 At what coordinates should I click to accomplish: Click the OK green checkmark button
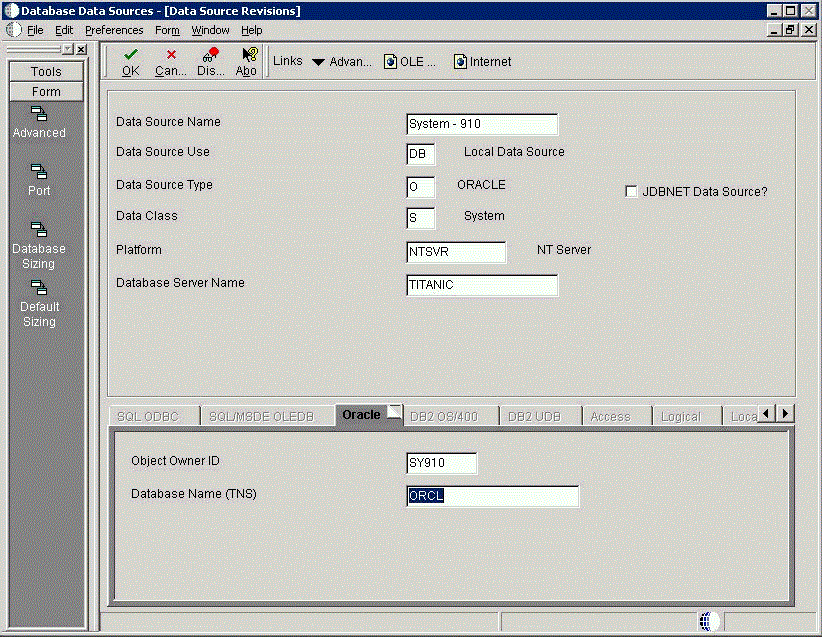[131, 62]
